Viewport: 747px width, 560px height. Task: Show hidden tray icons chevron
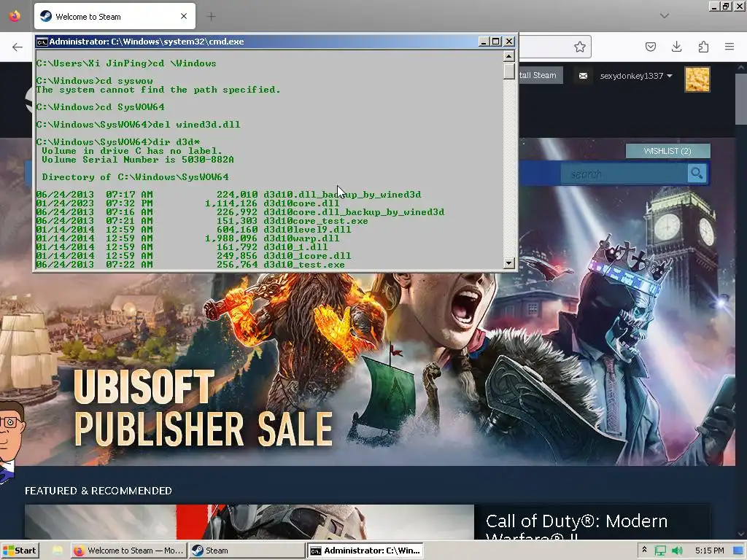[x=645, y=550]
